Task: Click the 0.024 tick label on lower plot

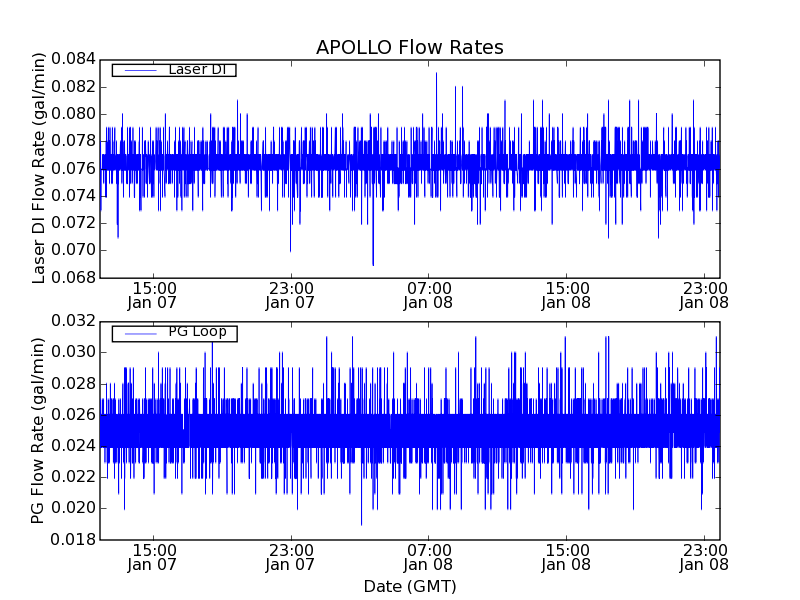Action: coord(73,446)
